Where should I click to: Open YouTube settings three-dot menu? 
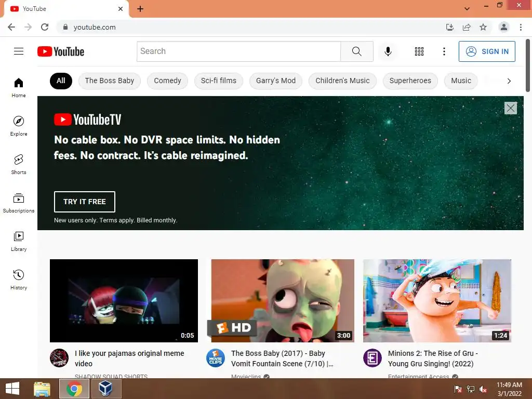click(x=444, y=51)
